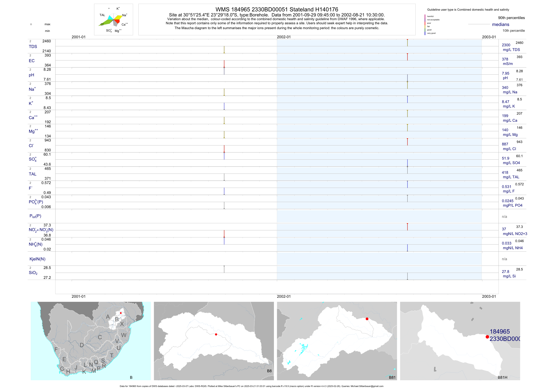Click the 2003-01 bottom axis label
This screenshot has width=554, height=392.
click(x=489, y=296)
